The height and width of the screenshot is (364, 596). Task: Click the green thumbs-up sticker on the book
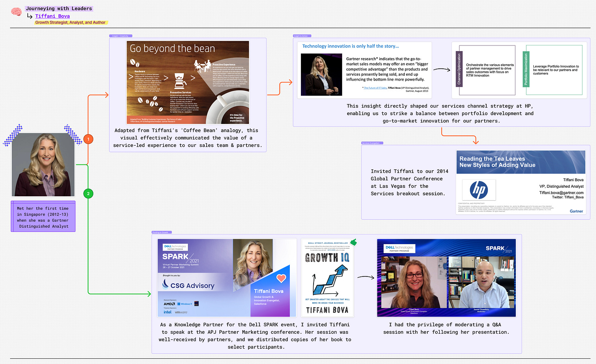click(354, 242)
